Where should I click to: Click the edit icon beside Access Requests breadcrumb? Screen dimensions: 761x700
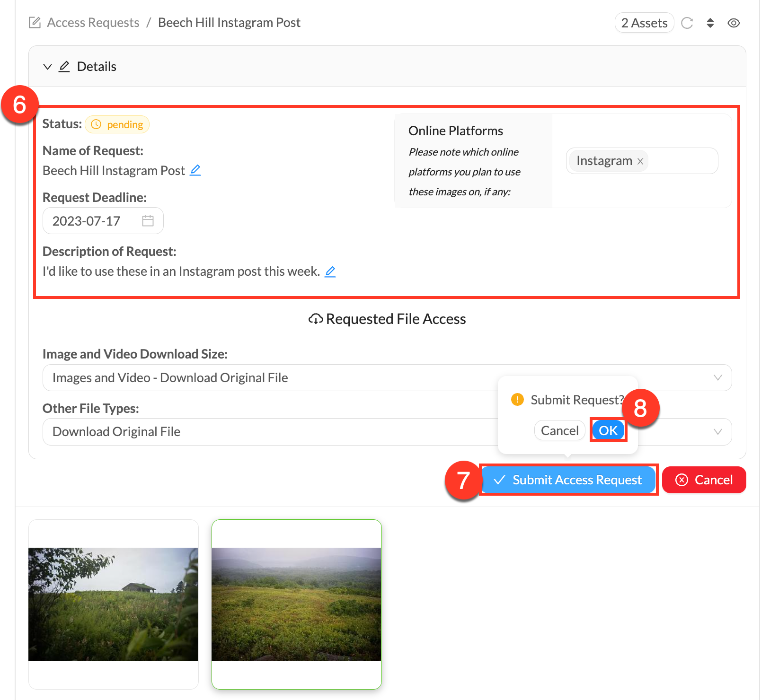(x=35, y=23)
